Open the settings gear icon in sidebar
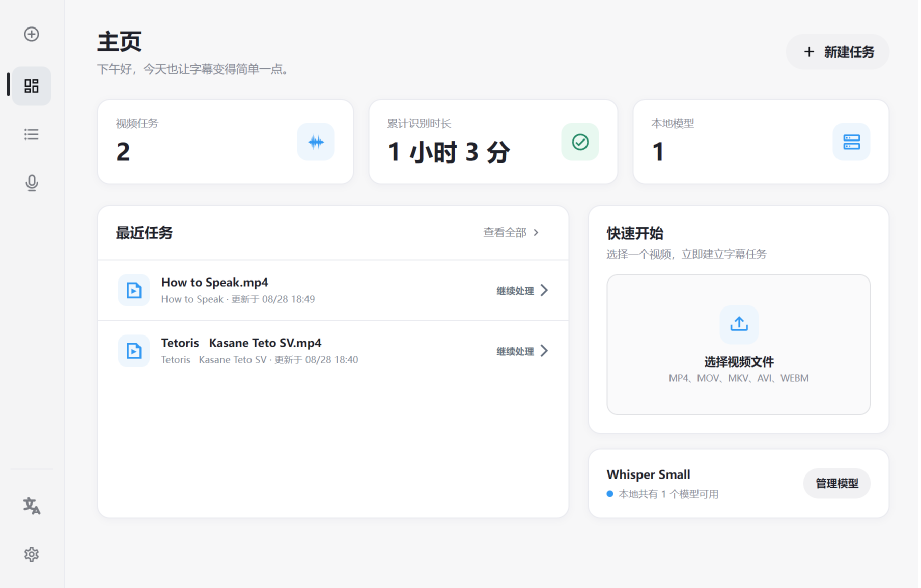921x588 pixels. (x=32, y=554)
